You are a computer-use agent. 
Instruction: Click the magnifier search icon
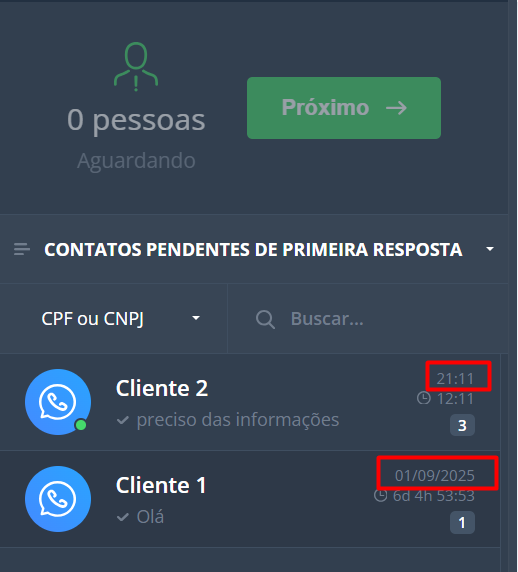coord(265,320)
